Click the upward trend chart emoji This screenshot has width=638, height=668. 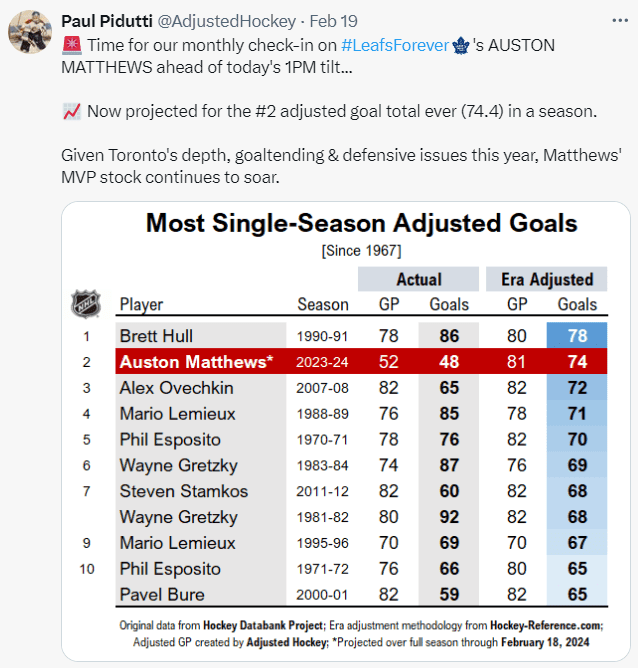71,111
